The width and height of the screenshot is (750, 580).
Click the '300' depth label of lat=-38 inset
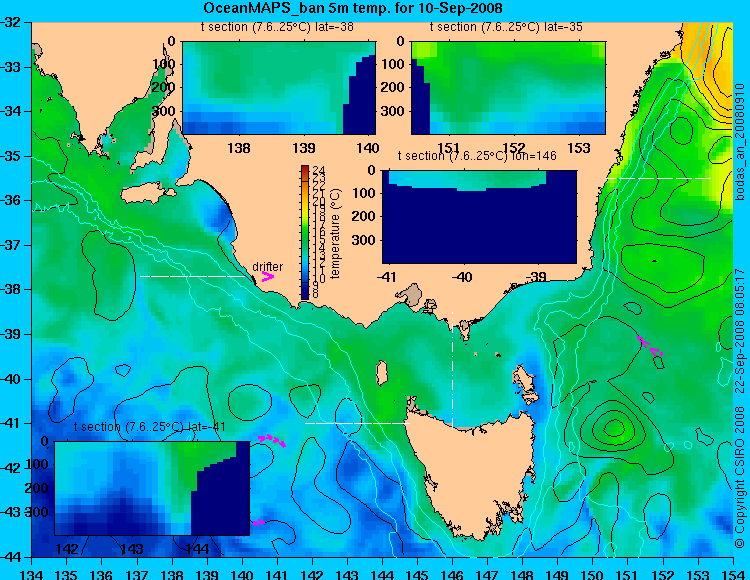pyautogui.click(x=163, y=111)
